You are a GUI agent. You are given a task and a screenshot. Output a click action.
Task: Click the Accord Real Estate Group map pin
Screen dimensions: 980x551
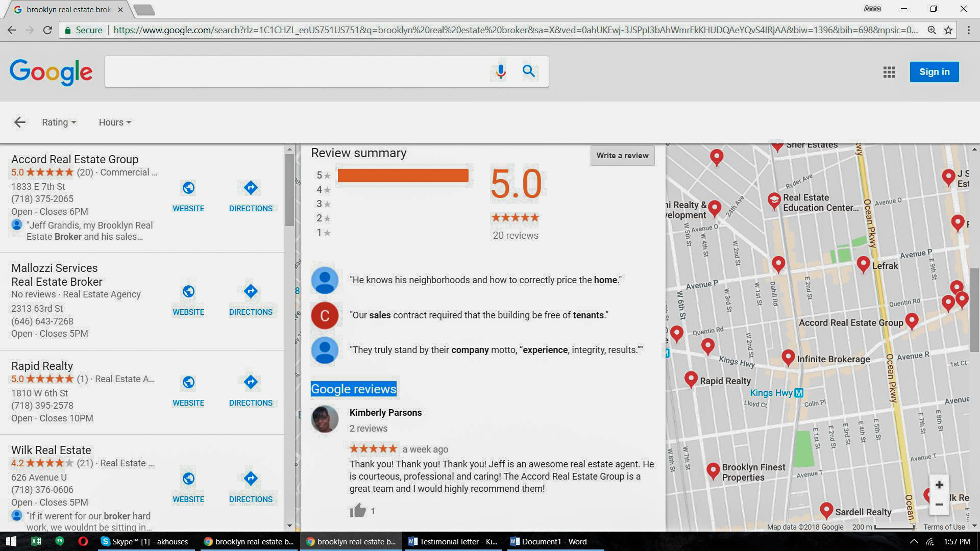(x=912, y=321)
